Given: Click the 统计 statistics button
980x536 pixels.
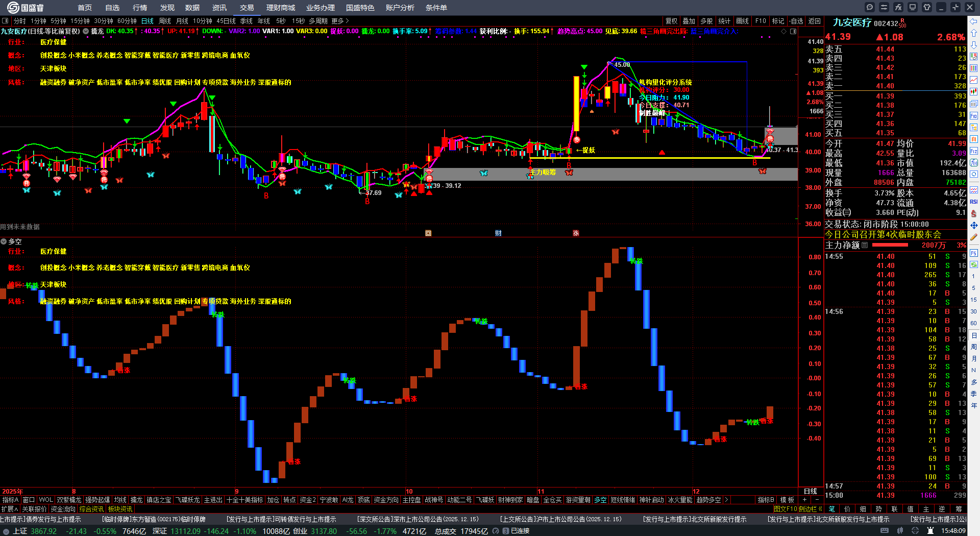Looking at the screenshot, I should coord(724,21).
